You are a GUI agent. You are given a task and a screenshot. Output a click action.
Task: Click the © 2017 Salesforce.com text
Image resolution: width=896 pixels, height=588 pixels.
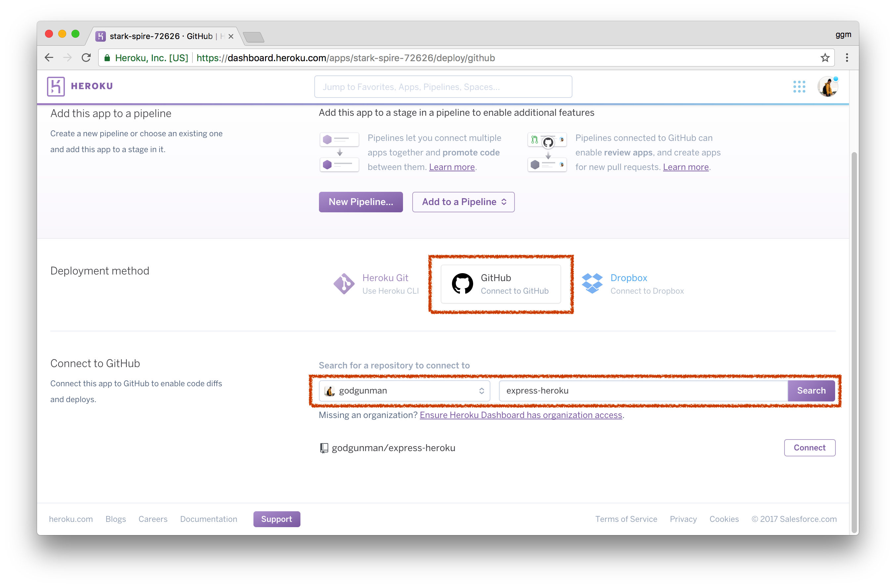tap(794, 519)
